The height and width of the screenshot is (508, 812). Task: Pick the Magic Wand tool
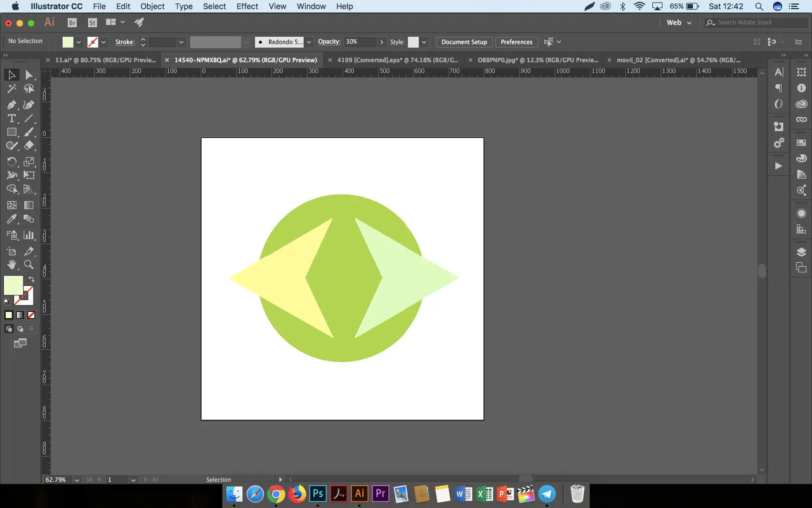tap(11, 89)
